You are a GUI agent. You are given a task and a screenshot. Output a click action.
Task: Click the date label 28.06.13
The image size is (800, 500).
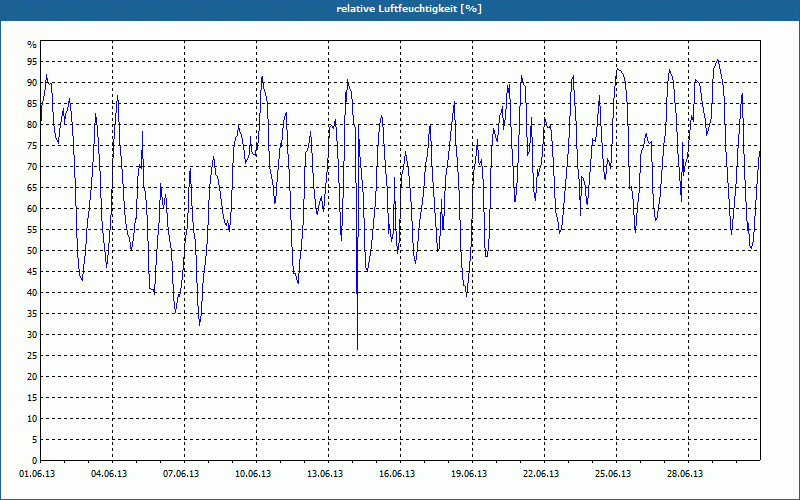pos(685,474)
